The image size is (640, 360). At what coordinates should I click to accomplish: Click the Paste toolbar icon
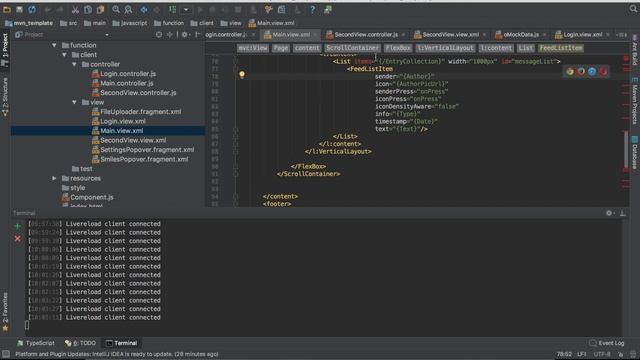[x=100, y=9]
